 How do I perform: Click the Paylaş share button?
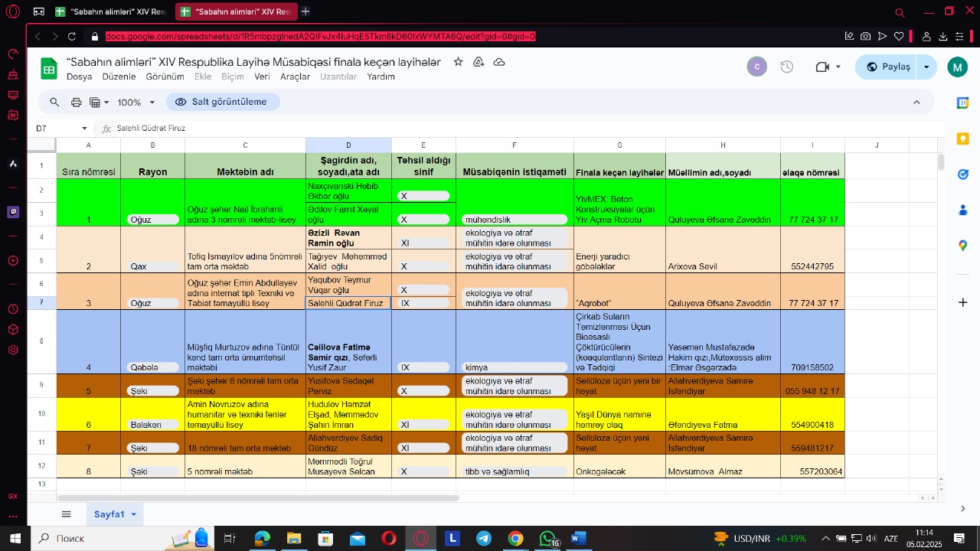coord(887,67)
